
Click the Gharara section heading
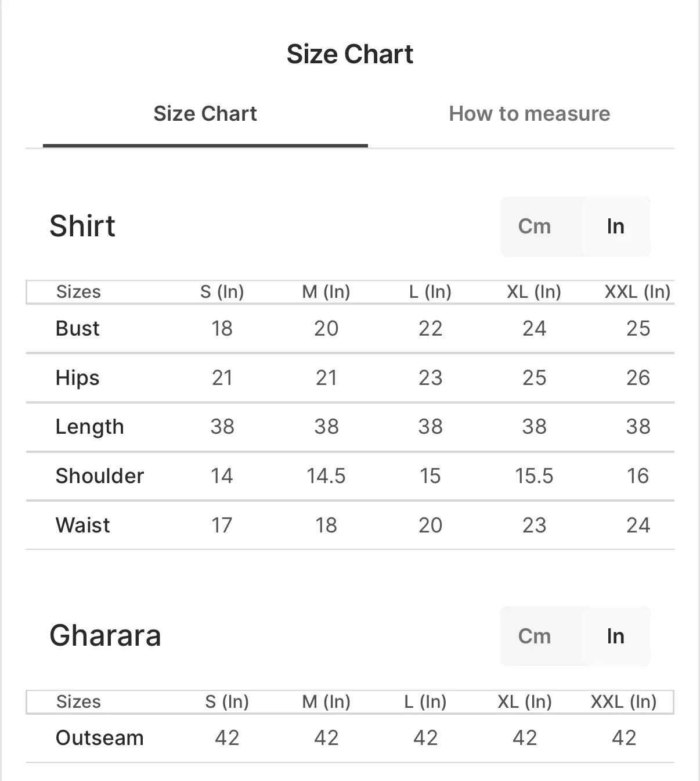(105, 635)
